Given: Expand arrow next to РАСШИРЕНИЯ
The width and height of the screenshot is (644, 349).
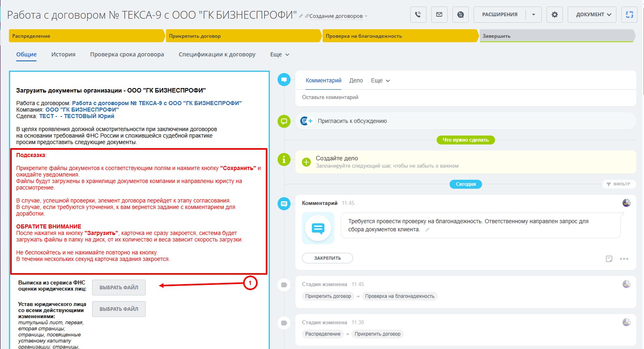Looking at the screenshot, I should point(534,15).
